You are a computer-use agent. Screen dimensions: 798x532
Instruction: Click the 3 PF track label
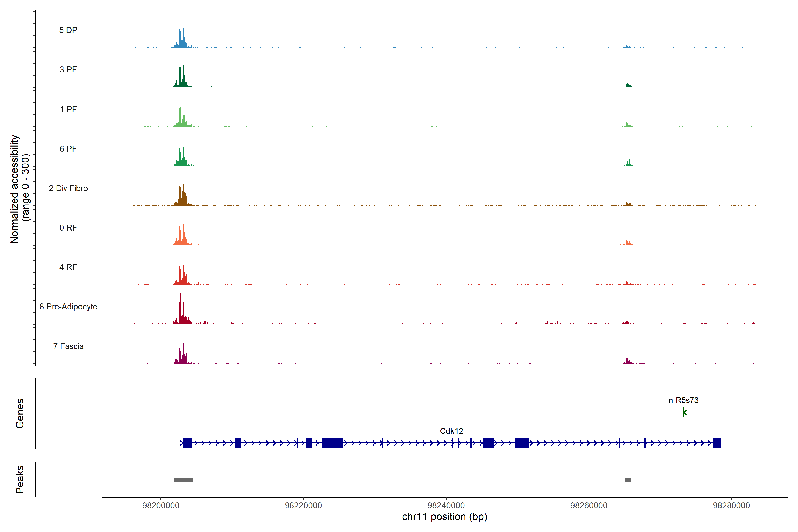(68, 70)
